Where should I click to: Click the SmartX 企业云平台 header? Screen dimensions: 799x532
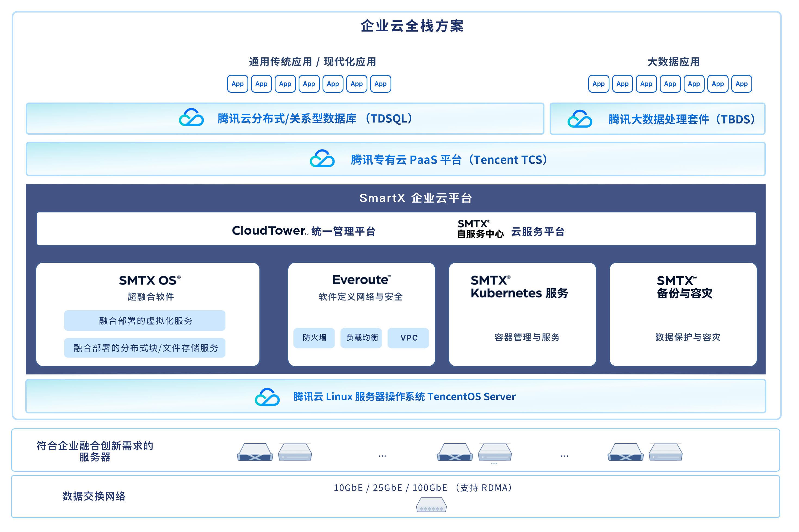[x=415, y=198]
